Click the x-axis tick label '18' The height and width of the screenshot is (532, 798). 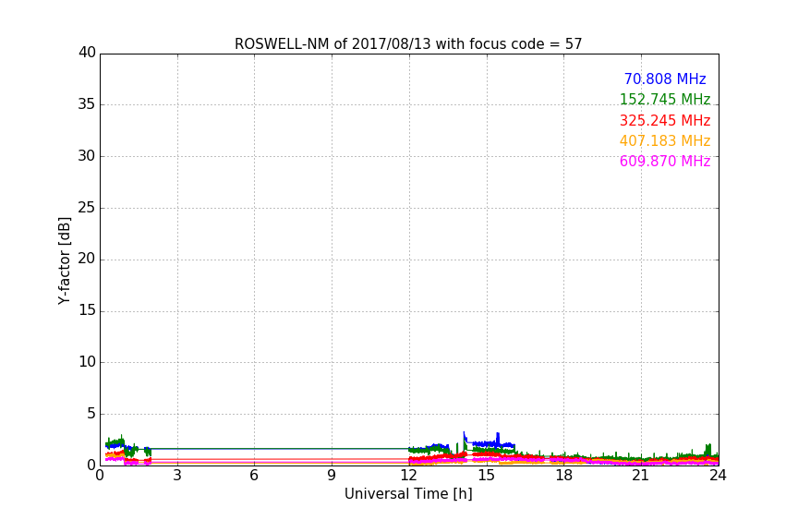click(563, 476)
